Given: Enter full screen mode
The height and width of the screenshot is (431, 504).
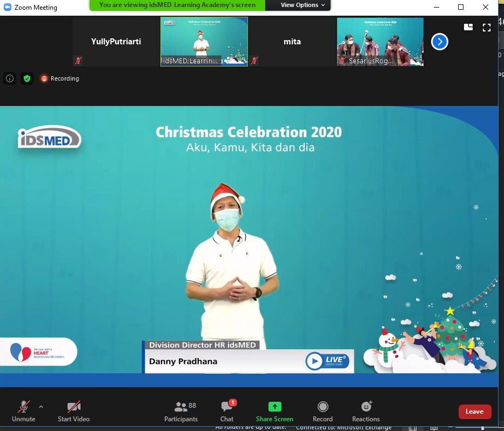Looking at the screenshot, I should tap(487, 27).
